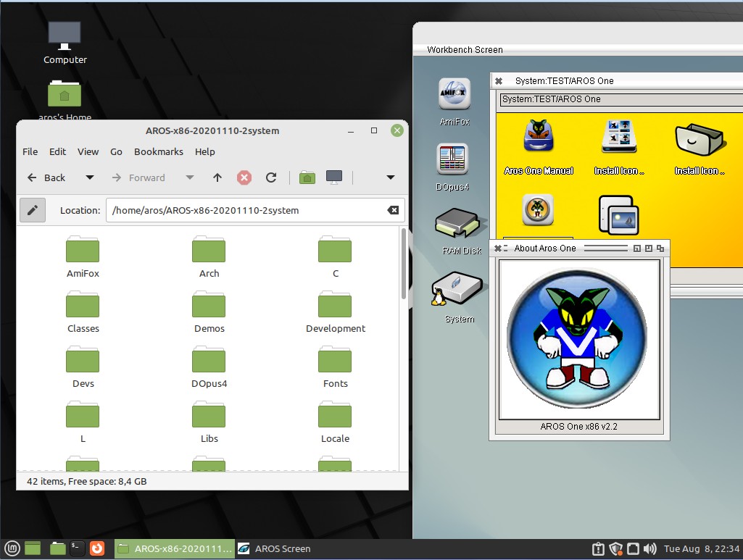Open the AmiFox icon on Workbench
The width and height of the screenshot is (743, 560).
[x=454, y=95]
